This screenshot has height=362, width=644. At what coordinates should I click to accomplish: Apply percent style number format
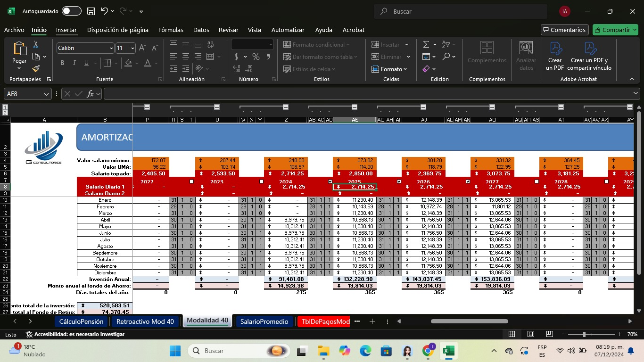[256, 57]
